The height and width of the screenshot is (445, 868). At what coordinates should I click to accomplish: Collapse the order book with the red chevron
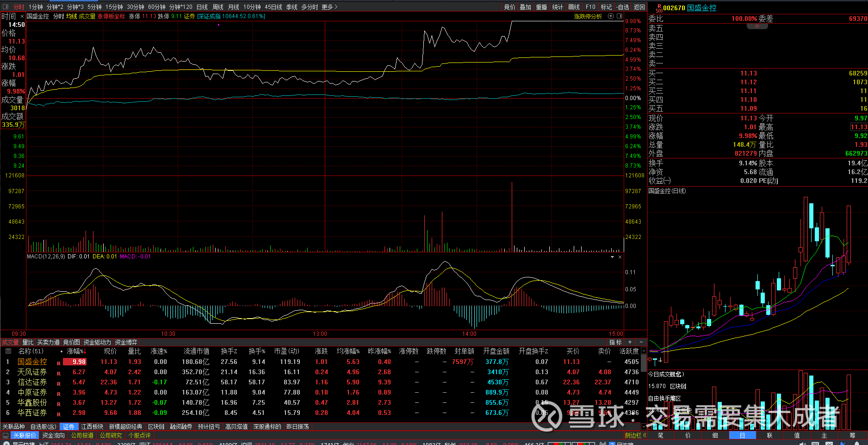pyautogui.click(x=757, y=26)
